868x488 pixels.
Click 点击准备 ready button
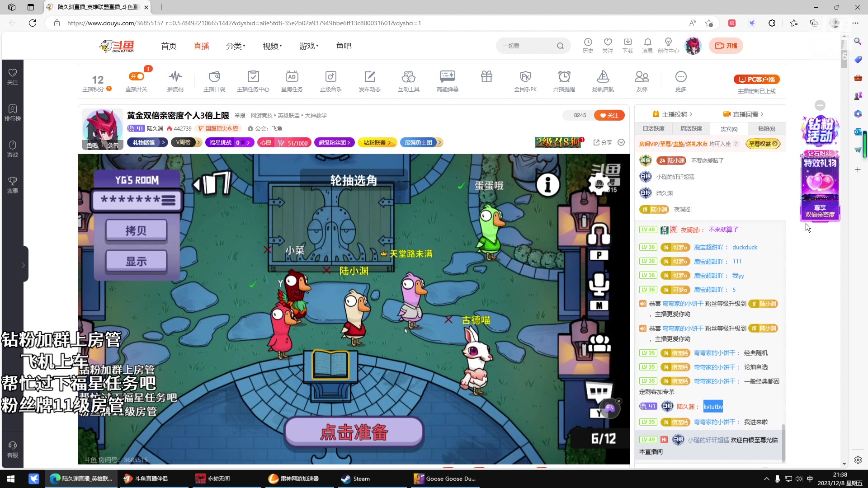pyautogui.click(x=354, y=432)
